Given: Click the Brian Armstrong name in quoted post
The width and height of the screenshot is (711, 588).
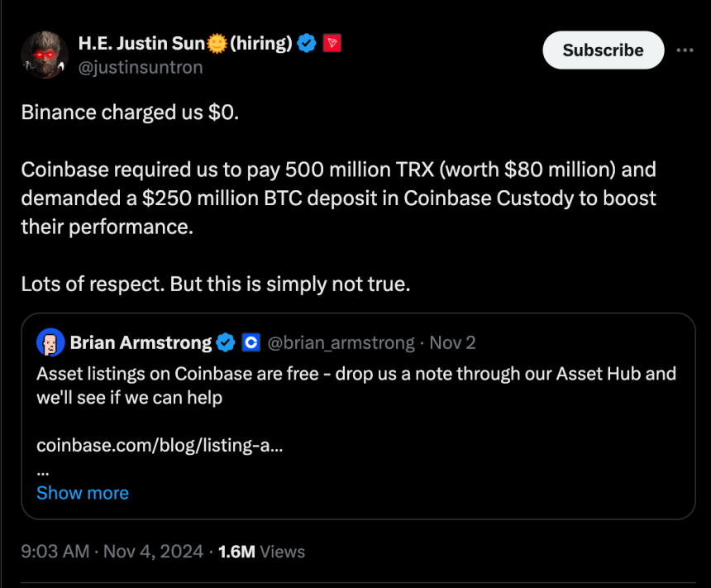Looking at the screenshot, I should coord(141,342).
